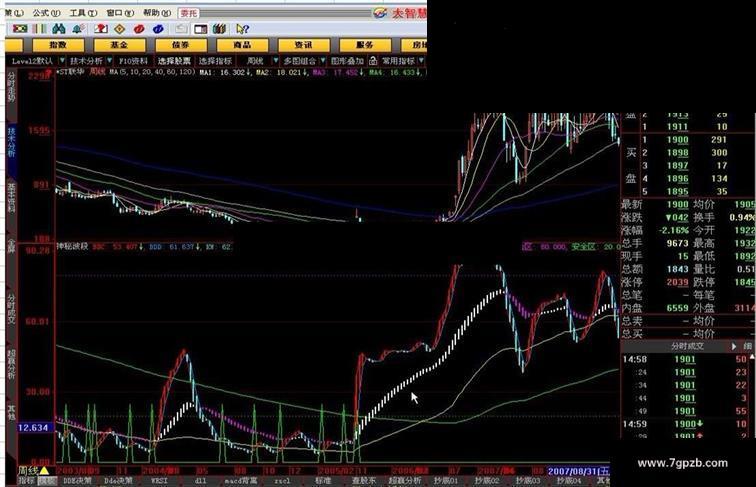
Task: Click the arrow next to 分时成交 header
Action: [x=734, y=346]
